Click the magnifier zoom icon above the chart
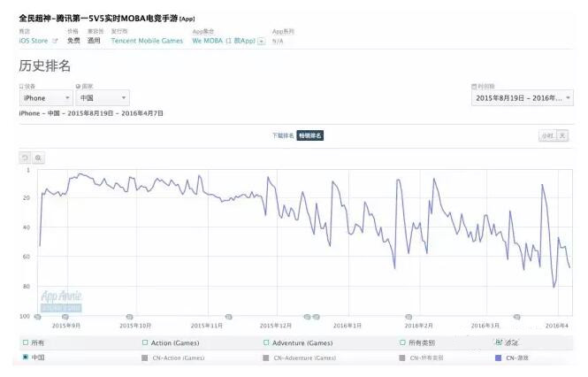This screenshot has height=377, width=588. [x=38, y=158]
